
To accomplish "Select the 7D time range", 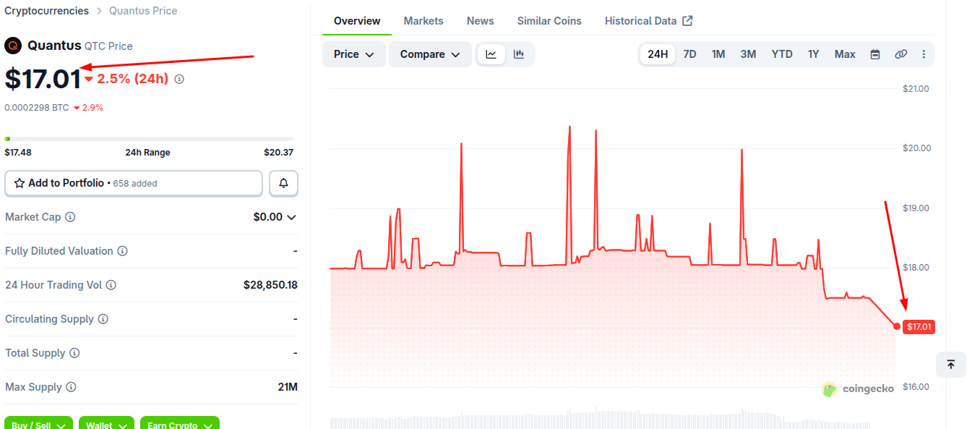I will 690,54.
